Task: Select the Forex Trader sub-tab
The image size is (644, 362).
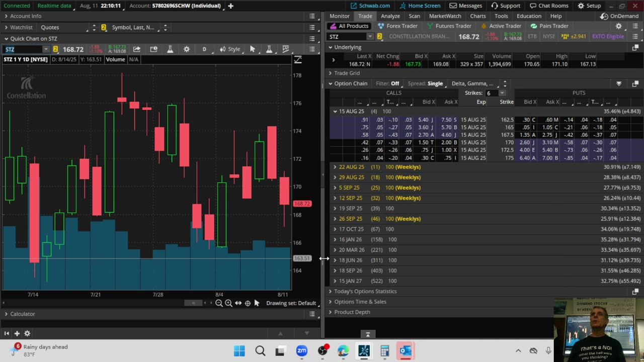Action: pyautogui.click(x=397, y=26)
